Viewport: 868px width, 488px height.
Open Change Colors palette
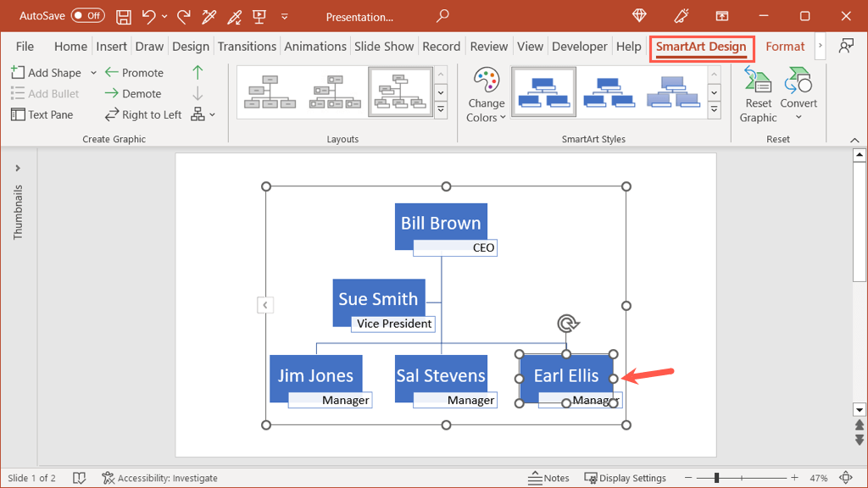487,95
